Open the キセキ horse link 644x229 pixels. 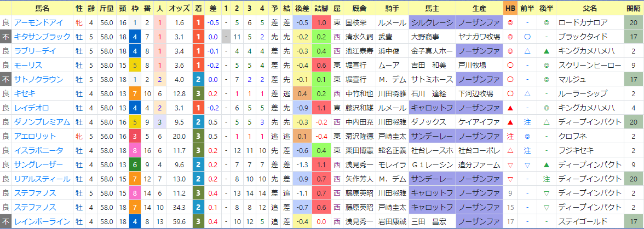25,93
